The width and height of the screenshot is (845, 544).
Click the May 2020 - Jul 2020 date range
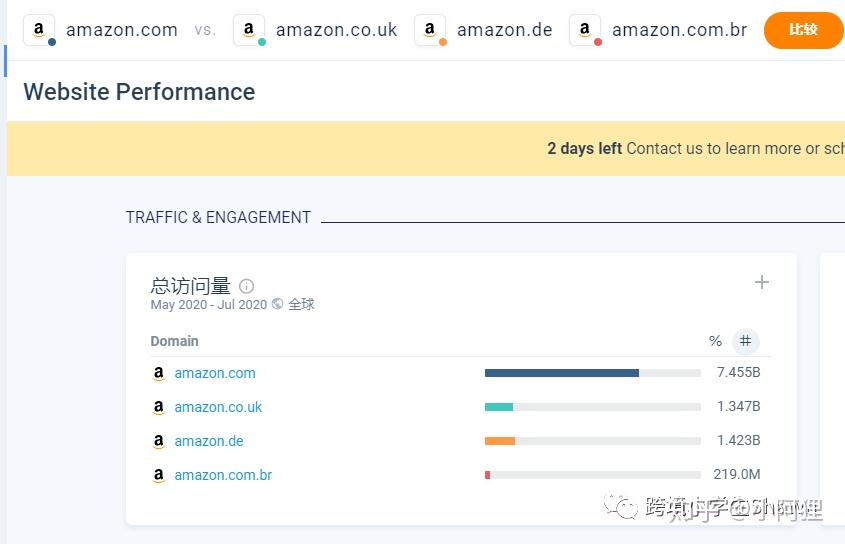coord(209,305)
